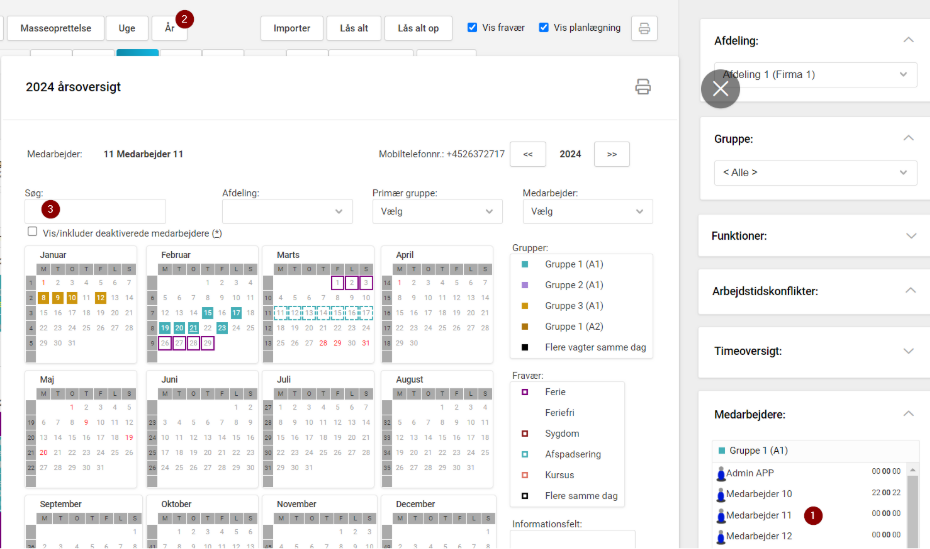Go to next year with >> button
This screenshot has height=549, width=930.
tap(611, 154)
